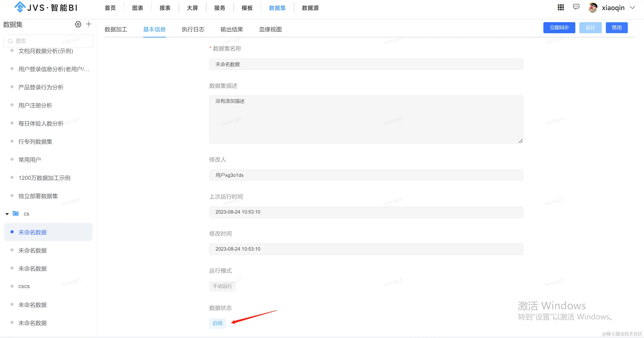Screen dimensions: 644x338
Task: Click the JVS logo icon
Action: [x=20, y=7]
